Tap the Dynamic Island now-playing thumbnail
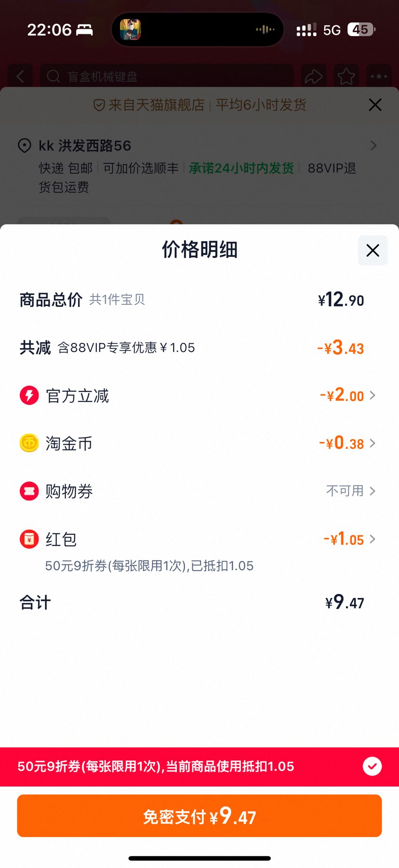 click(x=130, y=29)
